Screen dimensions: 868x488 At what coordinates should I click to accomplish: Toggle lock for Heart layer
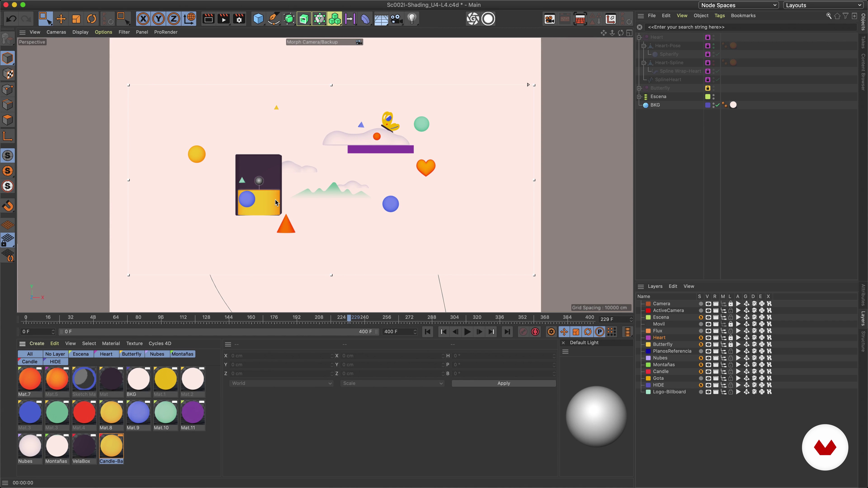tap(731, 338)
